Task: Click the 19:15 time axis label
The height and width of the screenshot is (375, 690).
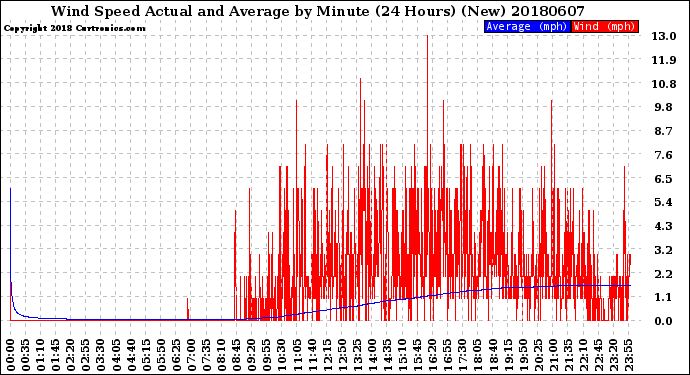Action: tap(508, 355)
